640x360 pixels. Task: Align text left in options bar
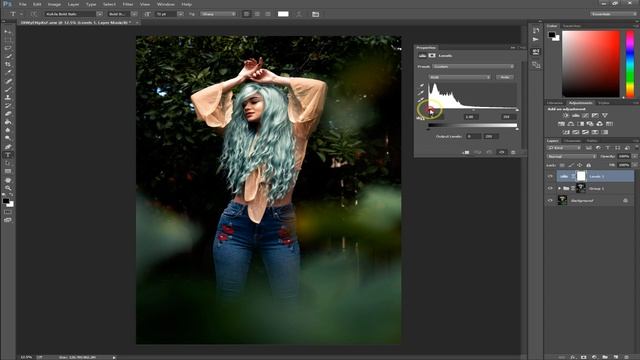pos(247,14)
